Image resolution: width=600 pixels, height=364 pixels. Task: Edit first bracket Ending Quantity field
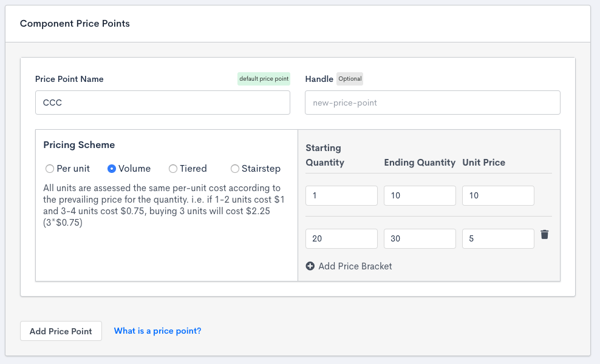pos(420,196)
